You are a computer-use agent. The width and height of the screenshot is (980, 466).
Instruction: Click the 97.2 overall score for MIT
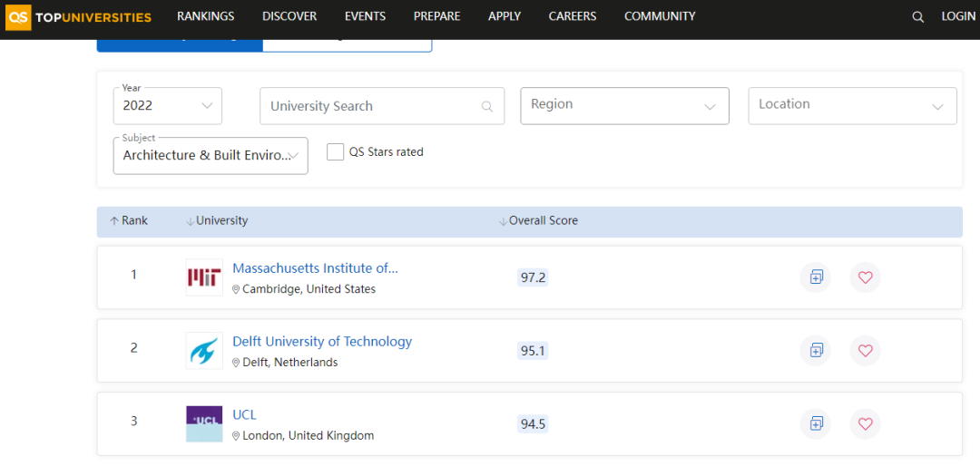534,278
